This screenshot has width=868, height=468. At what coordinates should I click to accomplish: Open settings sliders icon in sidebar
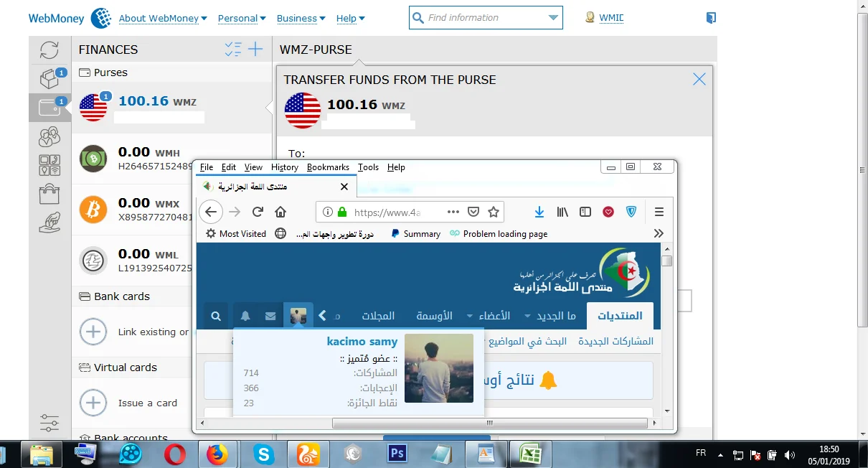click(49, 423)
